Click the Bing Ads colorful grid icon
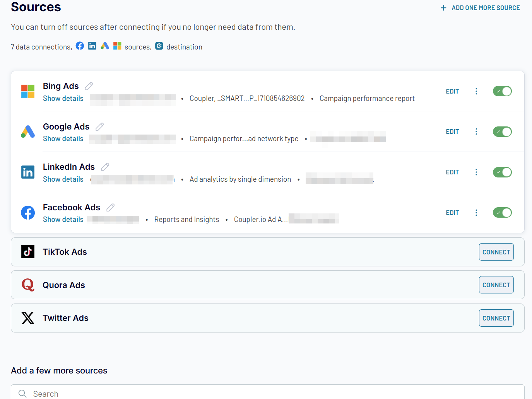The image size is (532, 399). click(x=27, y=91)
